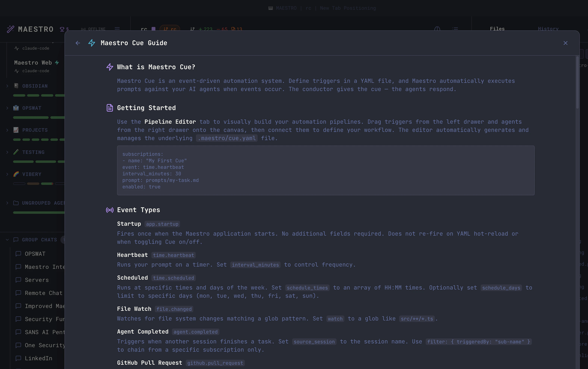Open the Improved Mae… group chat
The image size is (588, 369).
45,306
